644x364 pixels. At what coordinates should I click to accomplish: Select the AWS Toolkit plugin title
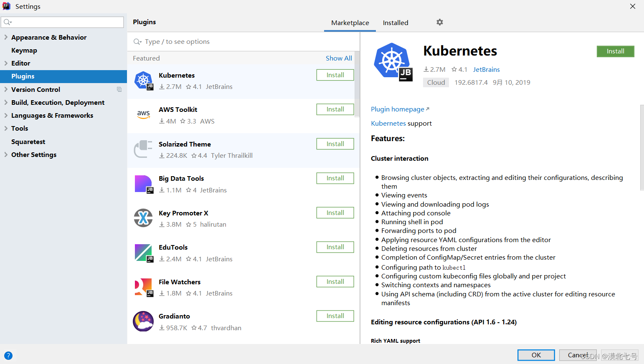click(x=178, y=110)
